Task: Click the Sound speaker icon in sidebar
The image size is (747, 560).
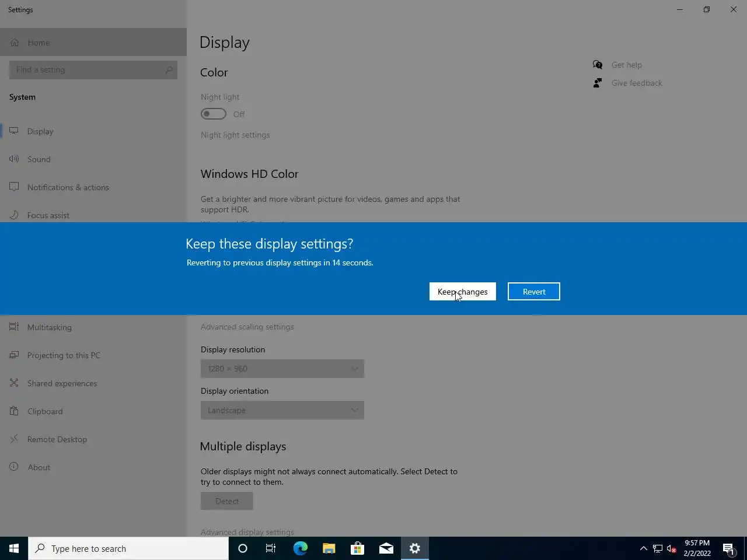Action: tap(14, 159)
